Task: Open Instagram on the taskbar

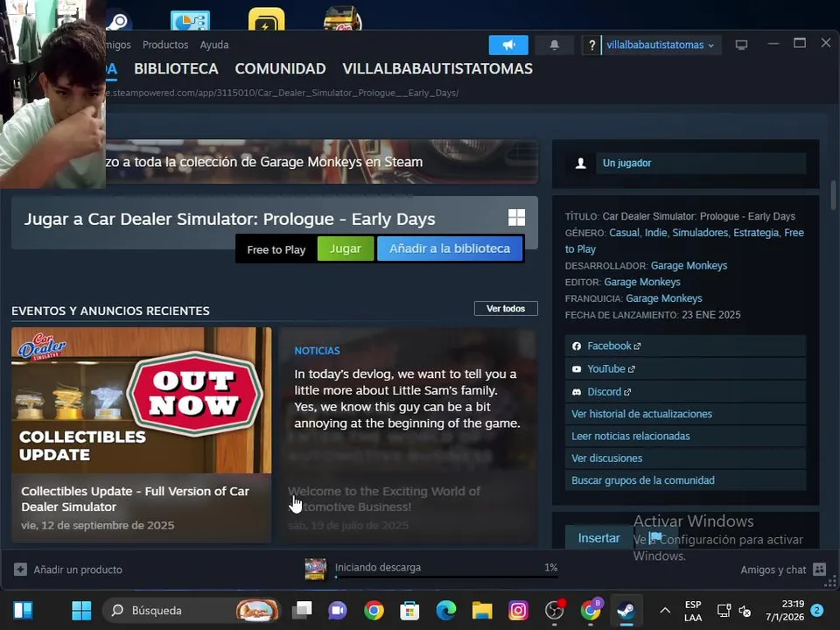Action: point(518,610)
